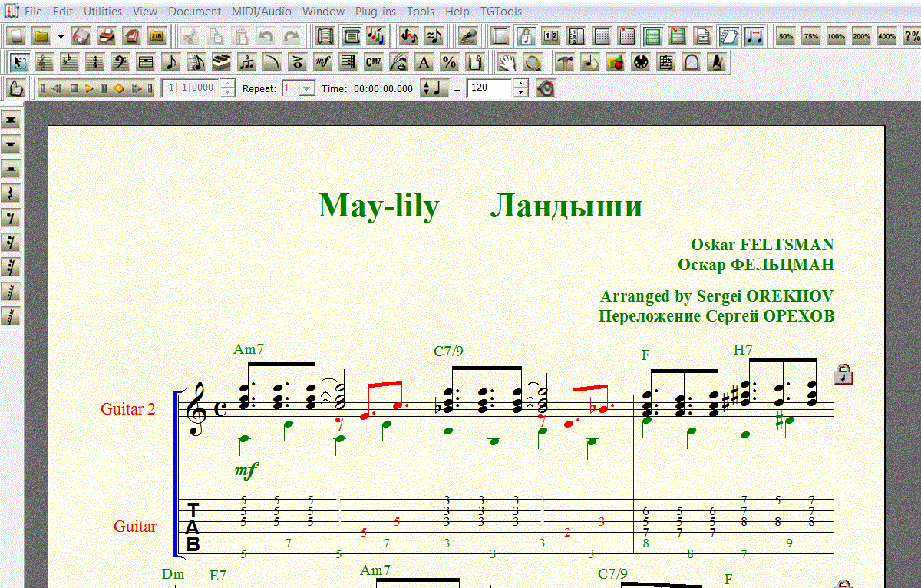Open the Document menu
This screenshot has height=588, width=921.
(x=194, y=12)
